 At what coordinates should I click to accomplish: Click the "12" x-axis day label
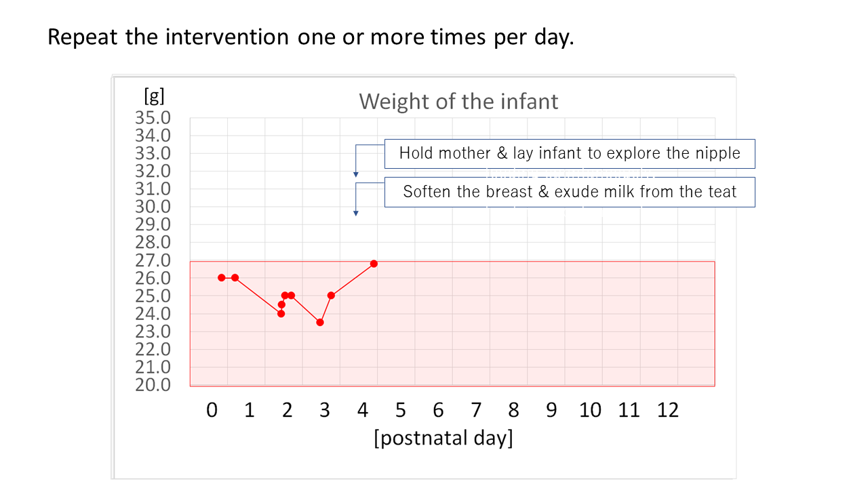[667, 410]
